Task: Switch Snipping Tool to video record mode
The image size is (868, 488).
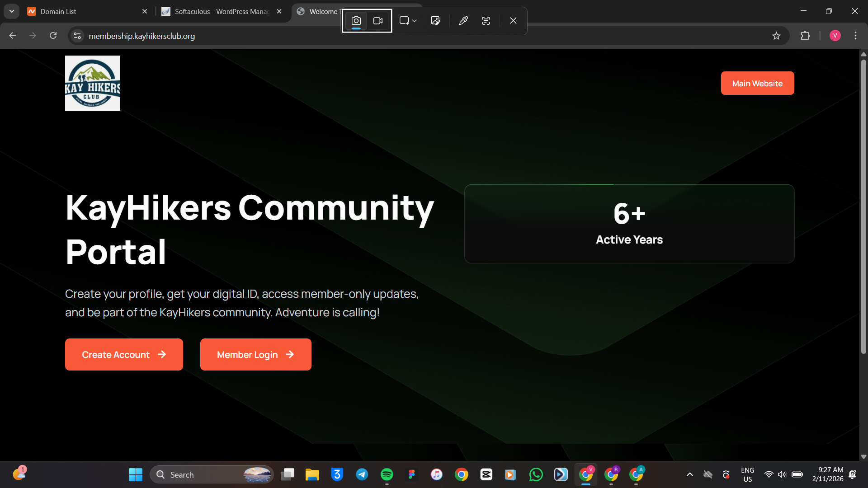Action: (x=378, y=21)
